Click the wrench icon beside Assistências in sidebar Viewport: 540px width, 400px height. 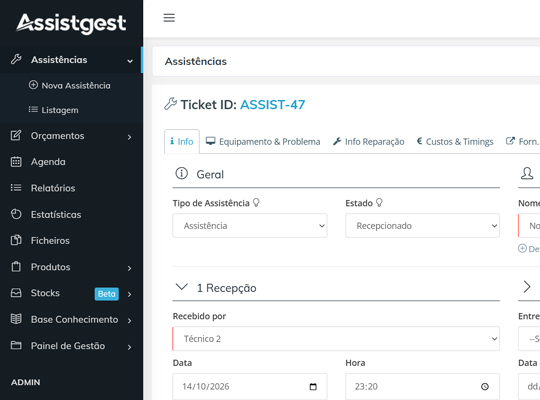16,60
